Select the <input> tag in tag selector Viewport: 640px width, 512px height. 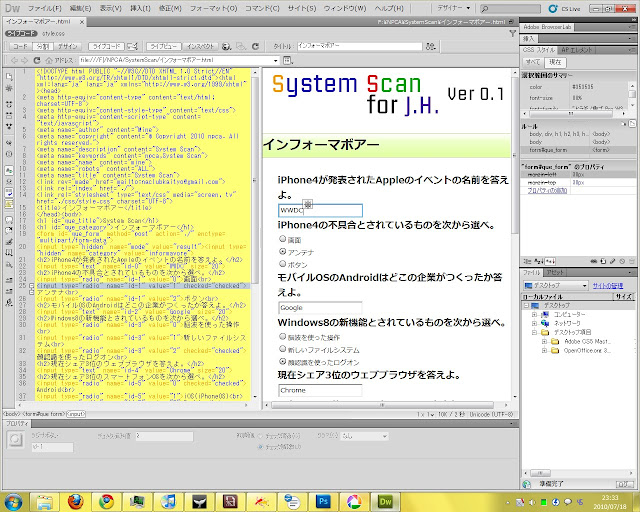click(76, 414)
